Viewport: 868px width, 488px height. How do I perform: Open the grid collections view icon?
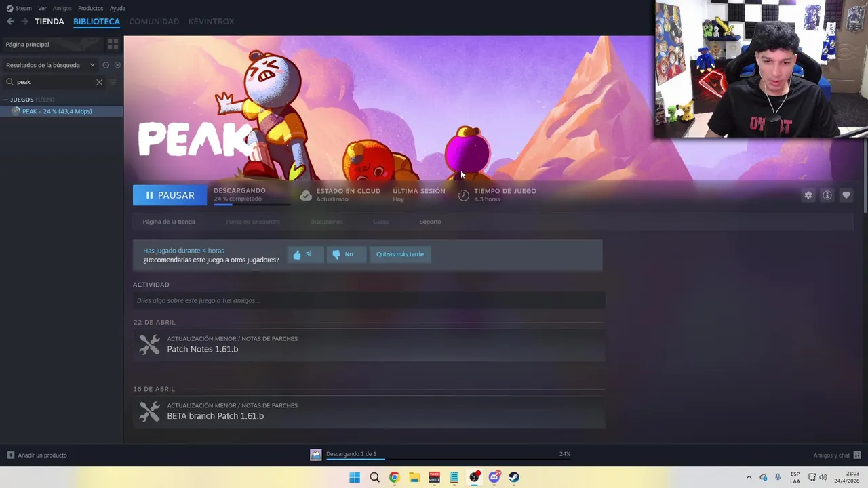(113, 44)
